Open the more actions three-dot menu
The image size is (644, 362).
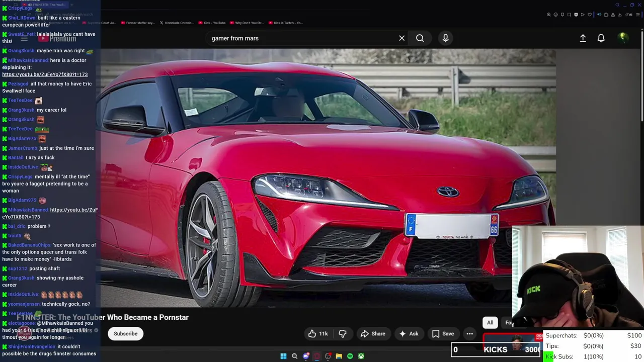[x=469, y=334]
